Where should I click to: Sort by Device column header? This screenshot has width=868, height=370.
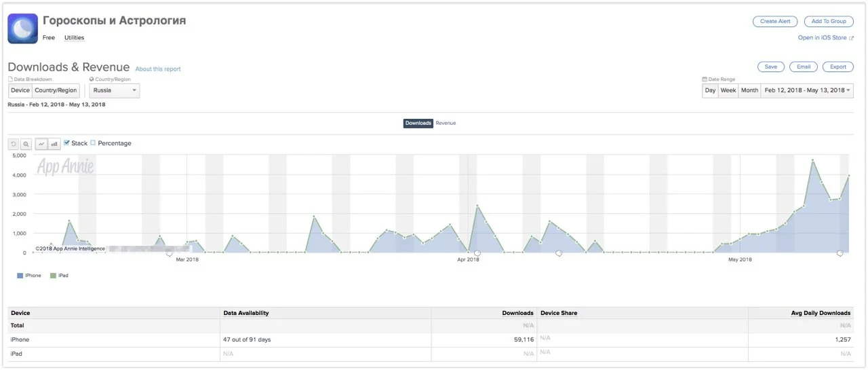tap(20, 313)
